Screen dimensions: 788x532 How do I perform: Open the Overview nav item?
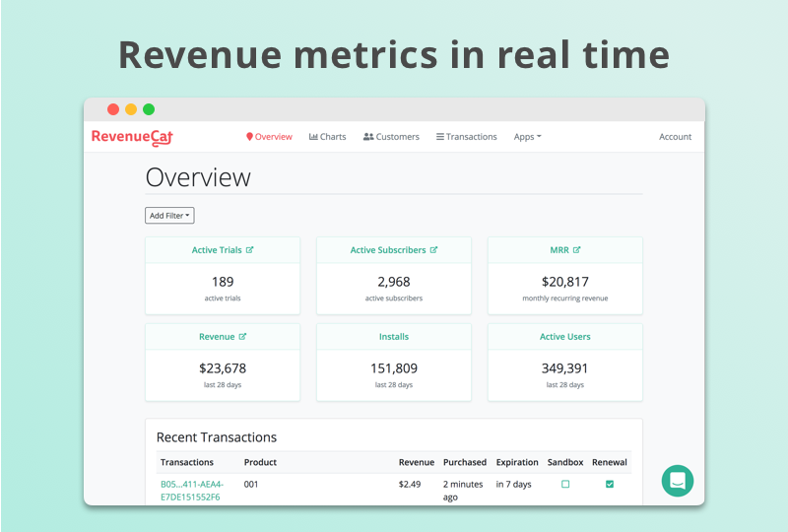[269, 137]
